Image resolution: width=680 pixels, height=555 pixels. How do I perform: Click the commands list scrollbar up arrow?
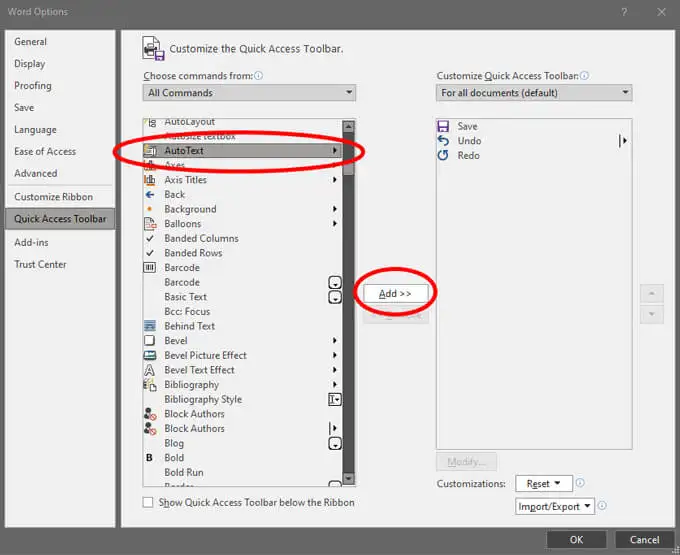click(349, 126)
